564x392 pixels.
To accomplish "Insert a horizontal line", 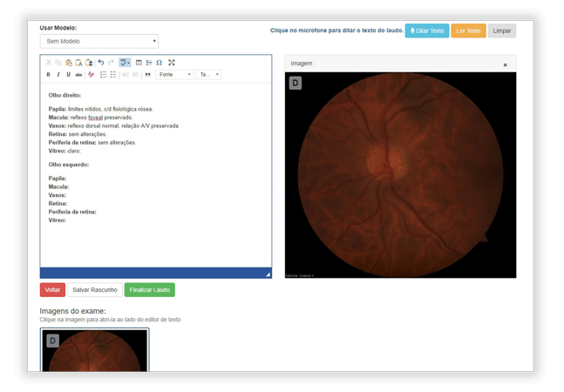I will [x=149, y=63].
